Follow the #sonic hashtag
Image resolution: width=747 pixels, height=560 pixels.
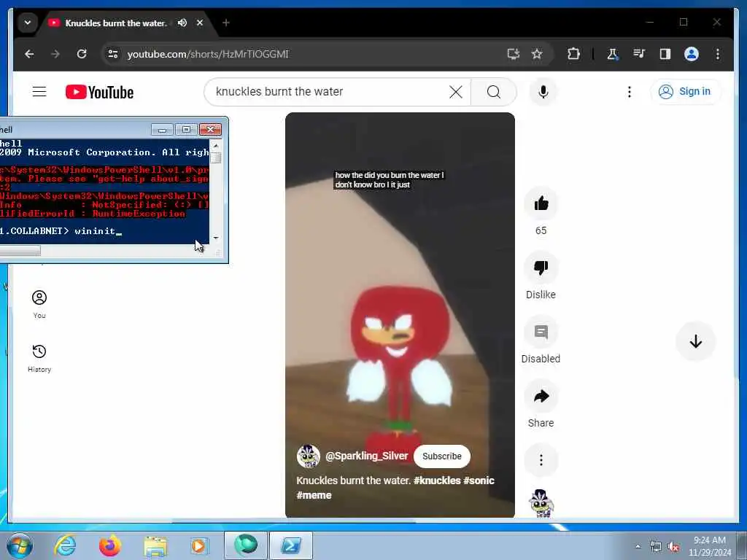pyautogui.click(x=479, y=481)
